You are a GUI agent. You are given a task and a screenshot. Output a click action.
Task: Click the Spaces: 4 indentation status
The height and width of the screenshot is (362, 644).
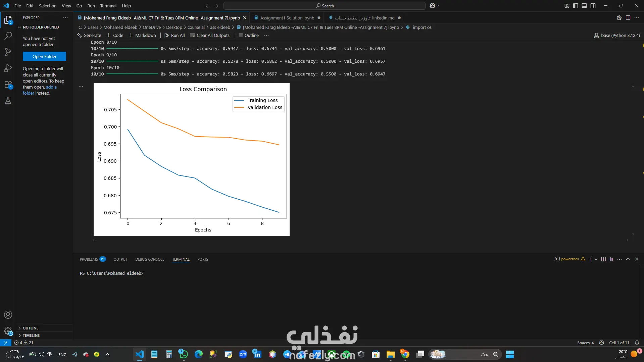(585, 343)
